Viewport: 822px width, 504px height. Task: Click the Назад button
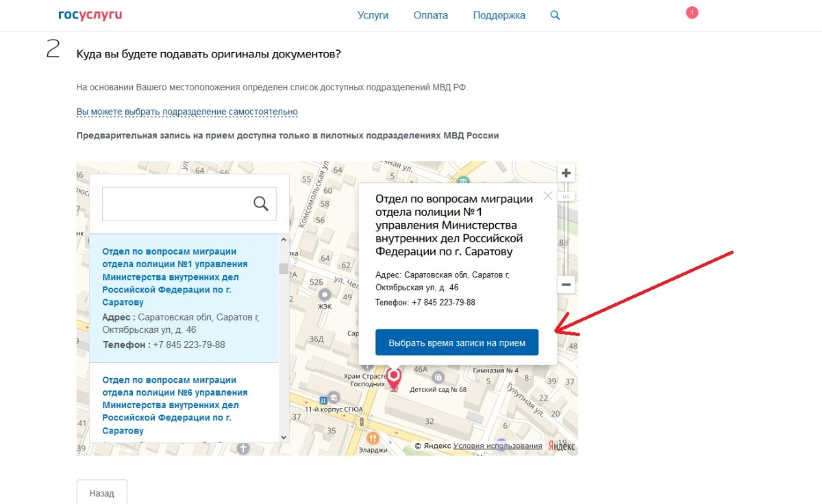(101, 492)
